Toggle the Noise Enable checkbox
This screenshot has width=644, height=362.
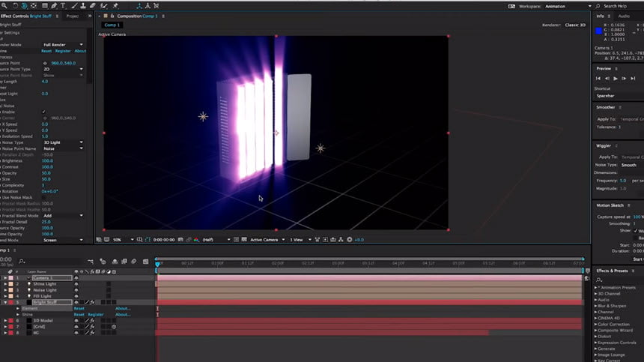tap(44, 112)
